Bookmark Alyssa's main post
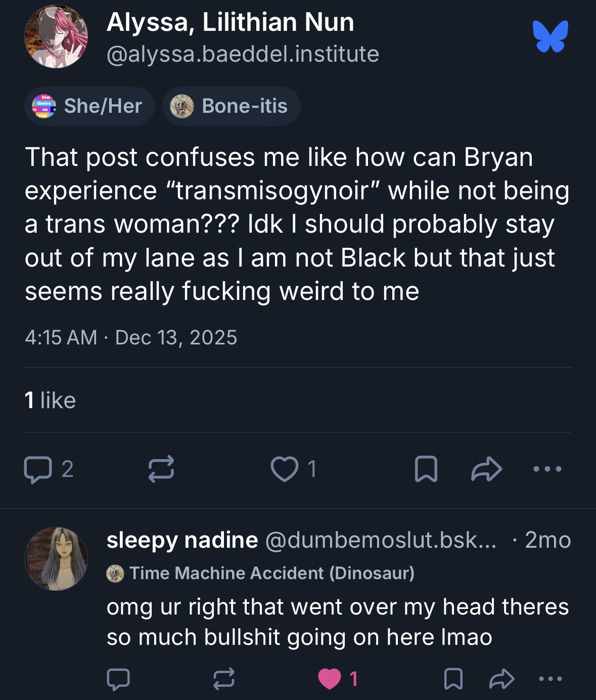The image size is (596, 700). coord(426,470)
